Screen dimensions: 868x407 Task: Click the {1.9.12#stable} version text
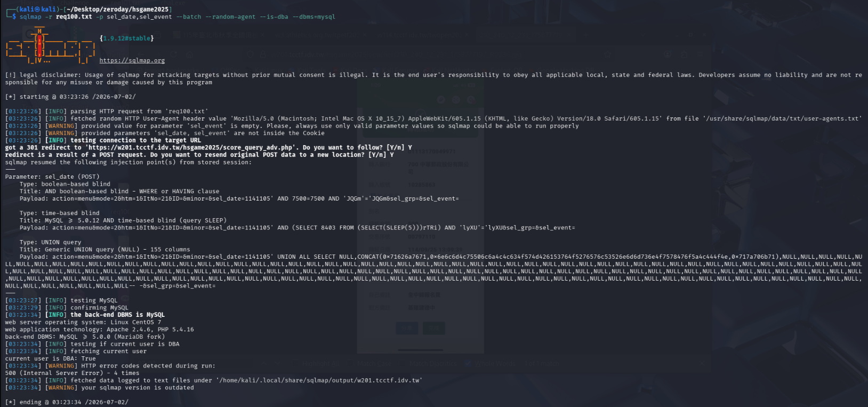click(126, 38)
